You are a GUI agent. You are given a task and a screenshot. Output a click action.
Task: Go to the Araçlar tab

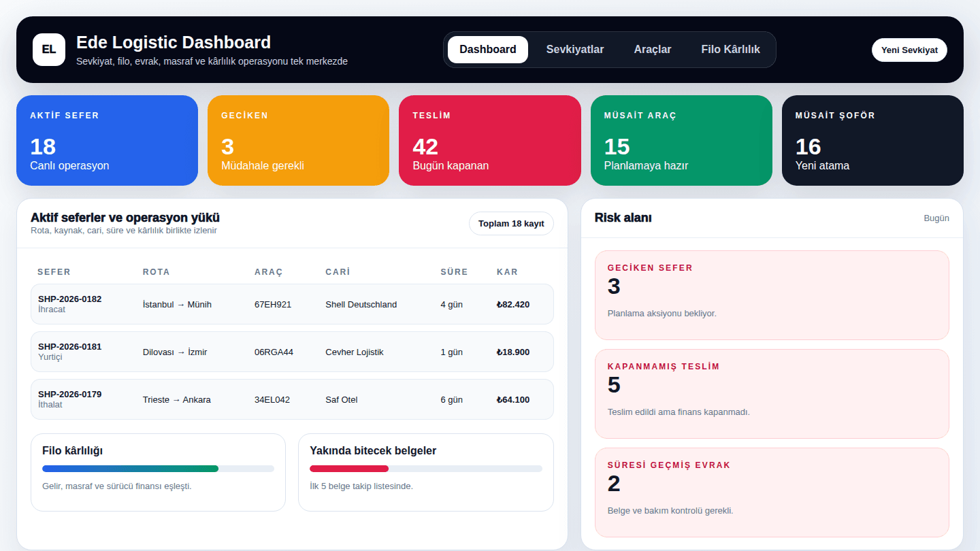653,50
